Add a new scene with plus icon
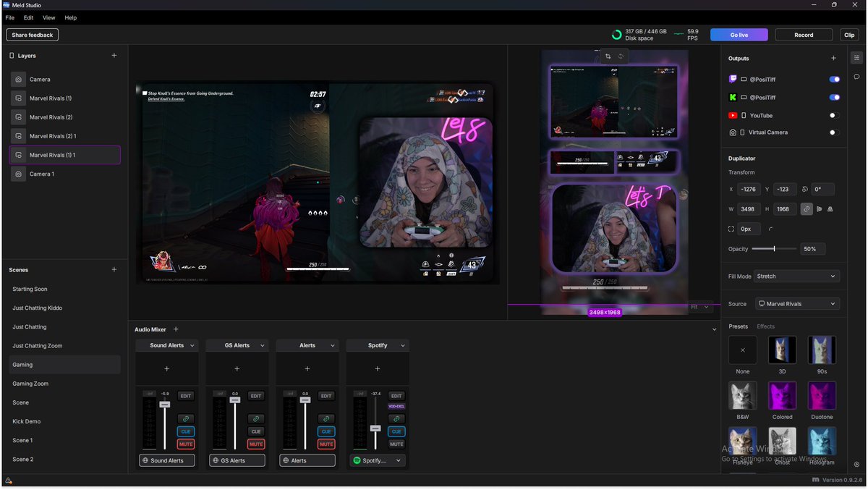Screen dimensions: 868x490 tap(114, 270)
